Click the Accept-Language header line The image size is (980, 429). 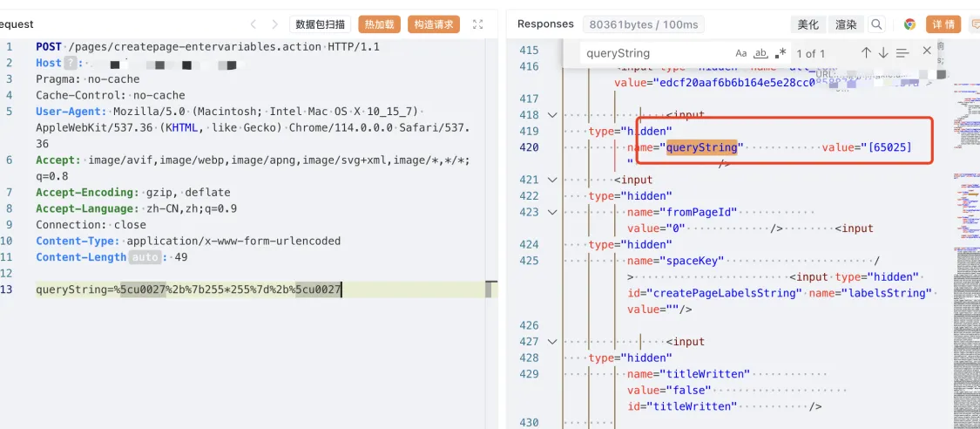tap(136, 208)
